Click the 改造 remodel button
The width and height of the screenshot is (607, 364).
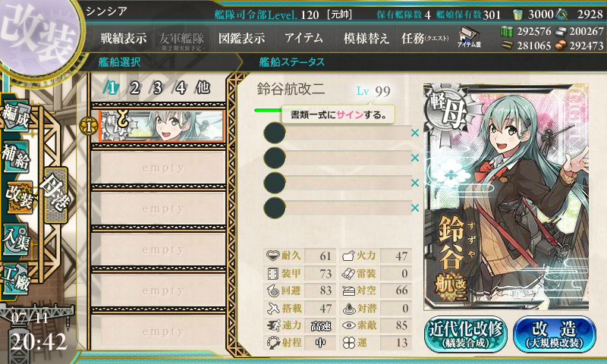[555, 334]
